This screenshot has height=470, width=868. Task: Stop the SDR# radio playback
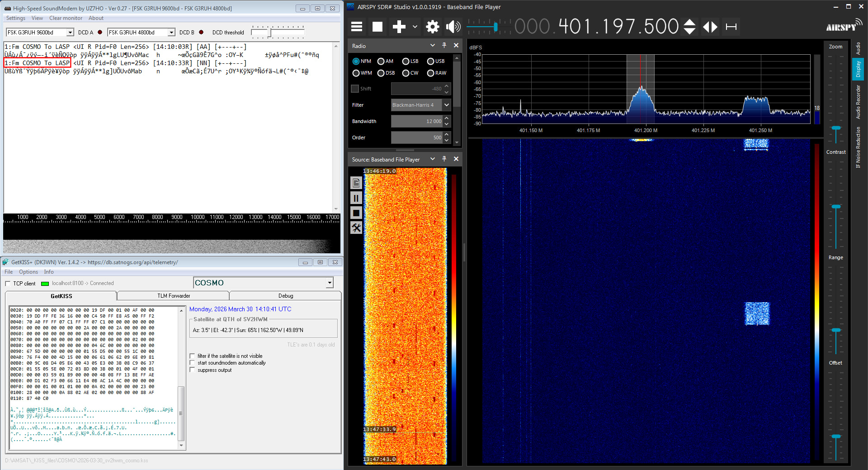pos(377,27)
